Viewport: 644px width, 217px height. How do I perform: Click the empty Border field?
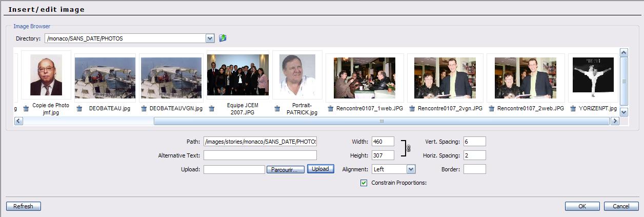[x=474, y=169]
